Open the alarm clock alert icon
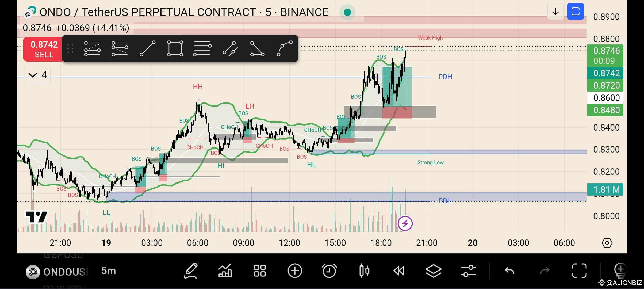The height and width of the screenshot is (289, 644). click(x=329, y=271)
